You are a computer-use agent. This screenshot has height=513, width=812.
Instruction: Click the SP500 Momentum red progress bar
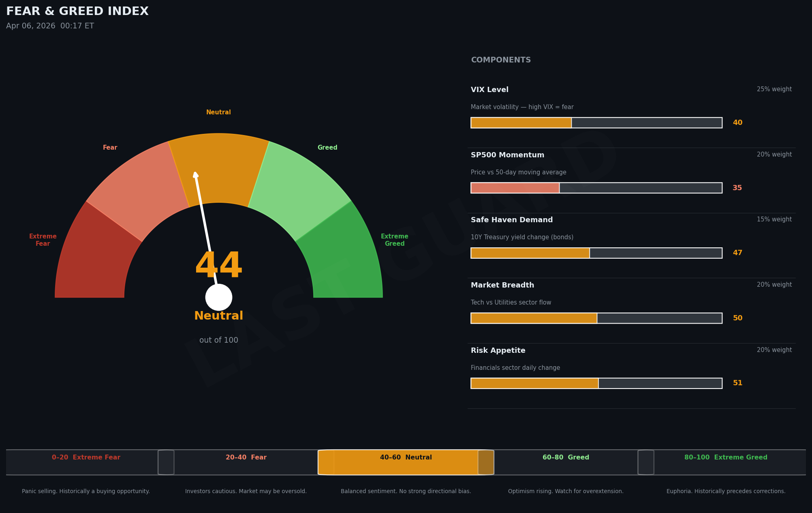pyautogui.click(x=515, y=188)
